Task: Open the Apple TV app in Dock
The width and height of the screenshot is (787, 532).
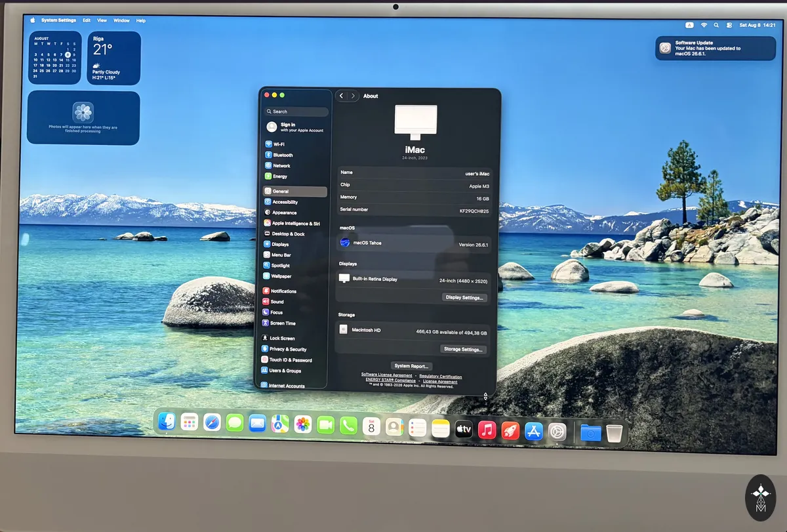Action: (464, 430)
